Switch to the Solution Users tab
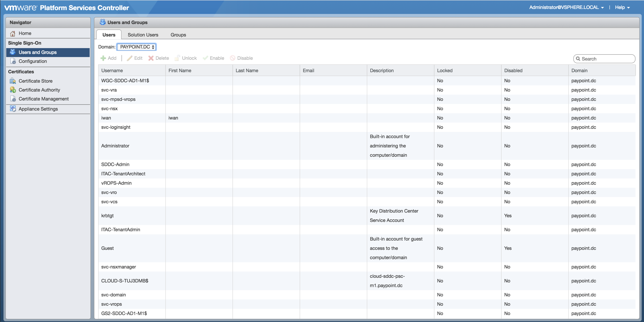The image size is (644, 322). [x=143, y=35]
